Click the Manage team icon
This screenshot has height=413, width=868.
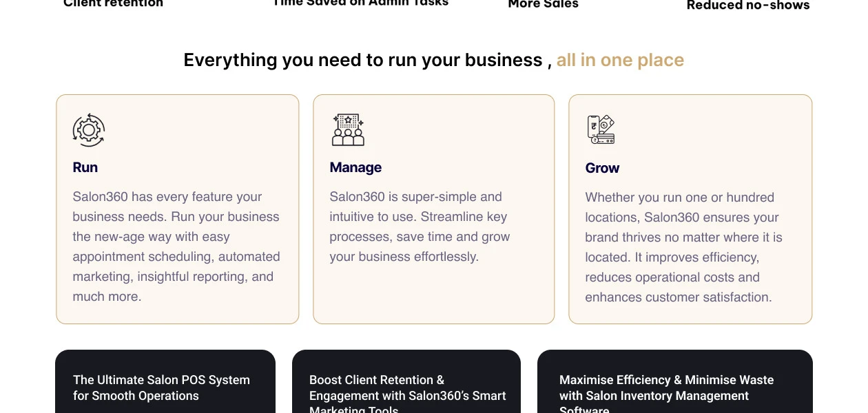pos(348,130)
